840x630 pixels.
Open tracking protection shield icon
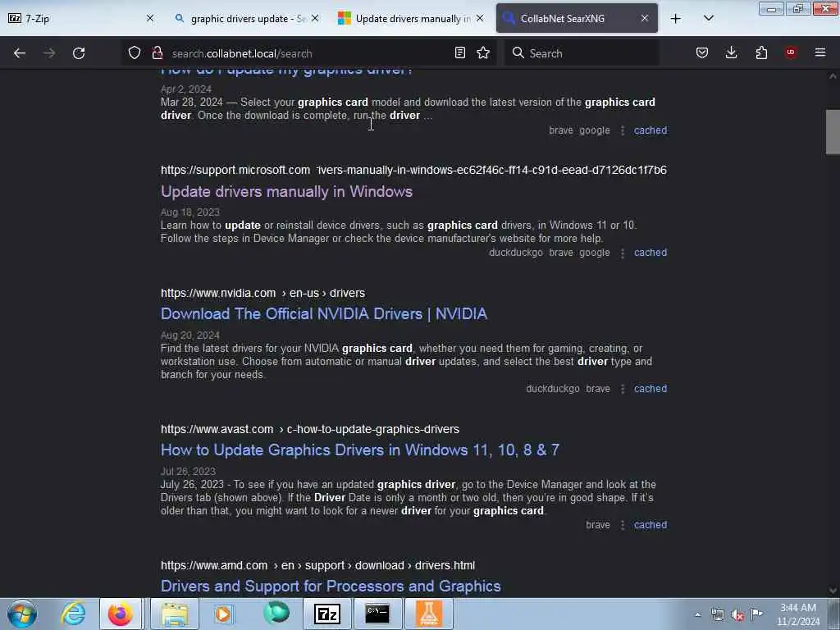pyautogui.click(x=135, y=53)
